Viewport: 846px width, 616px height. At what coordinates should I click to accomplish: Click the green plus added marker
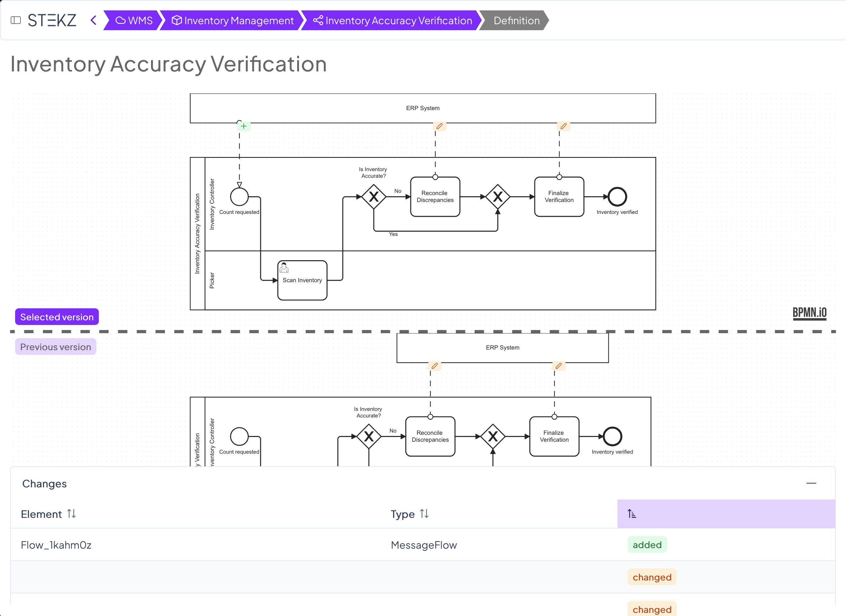tap(244, 126)
